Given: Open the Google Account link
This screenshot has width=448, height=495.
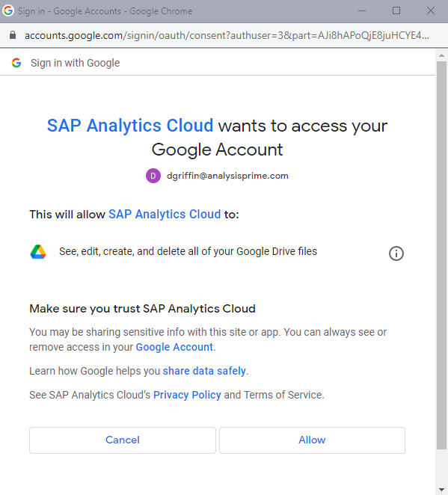Looking at the screenshot, I should (174, 347).
